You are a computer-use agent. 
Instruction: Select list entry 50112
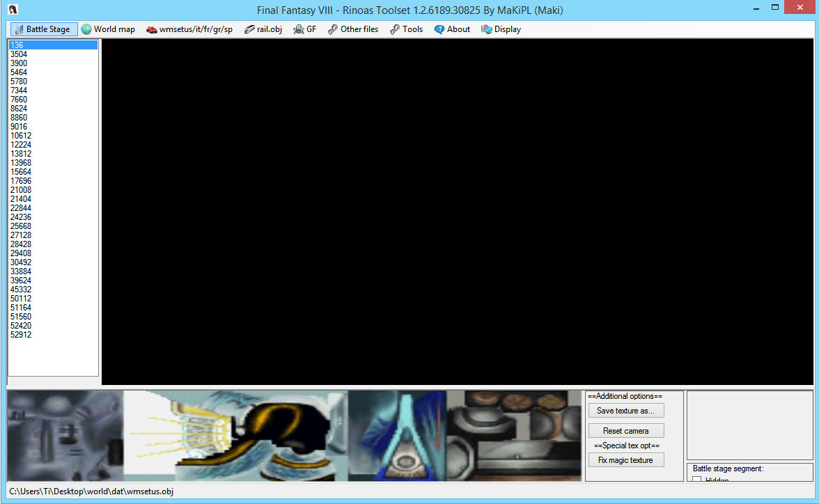(x=53, y=299)
